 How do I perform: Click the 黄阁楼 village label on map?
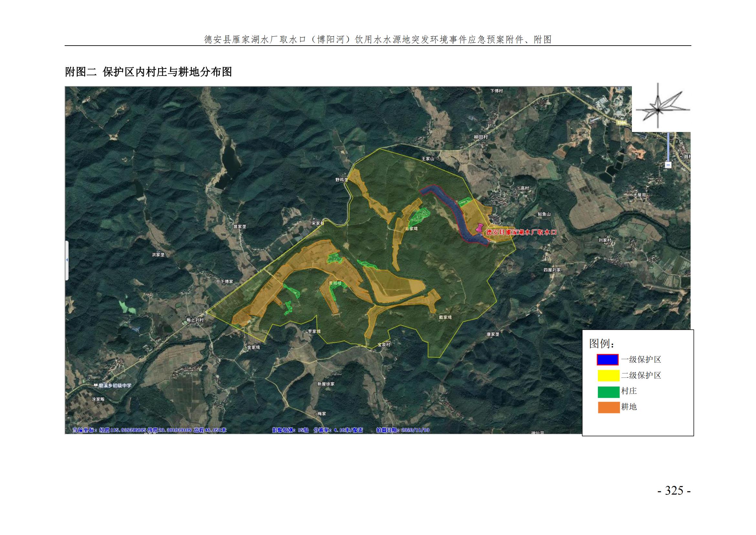tap(335, 283)
